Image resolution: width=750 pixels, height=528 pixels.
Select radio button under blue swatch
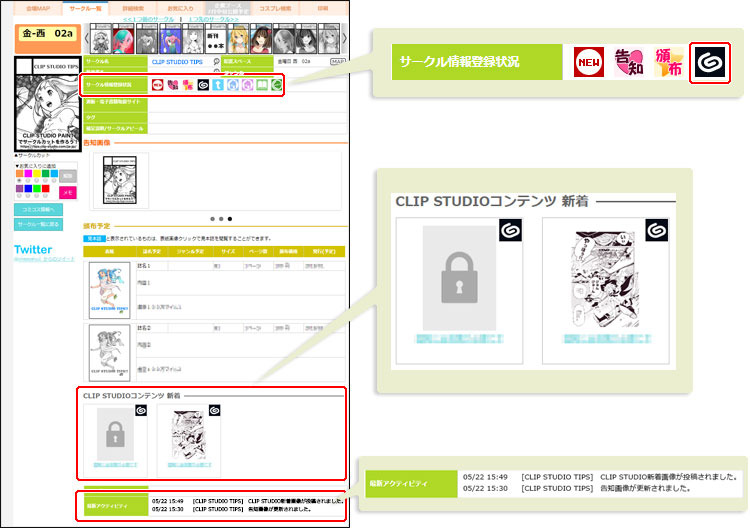point(28,196)
